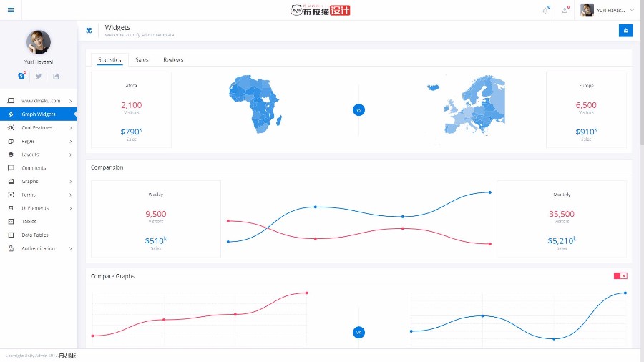644x362 pixels.
Task: Click the blue button at page header right
Action: [625, 30]
